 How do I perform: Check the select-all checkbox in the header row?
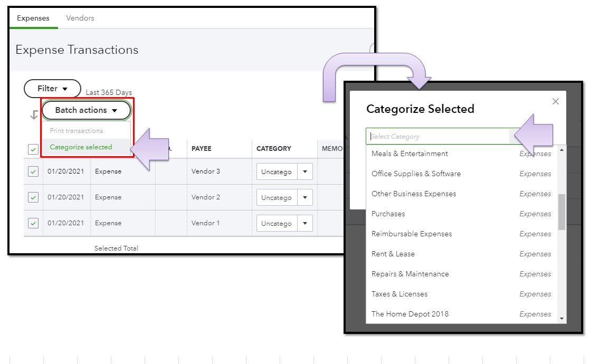[33, 148]
